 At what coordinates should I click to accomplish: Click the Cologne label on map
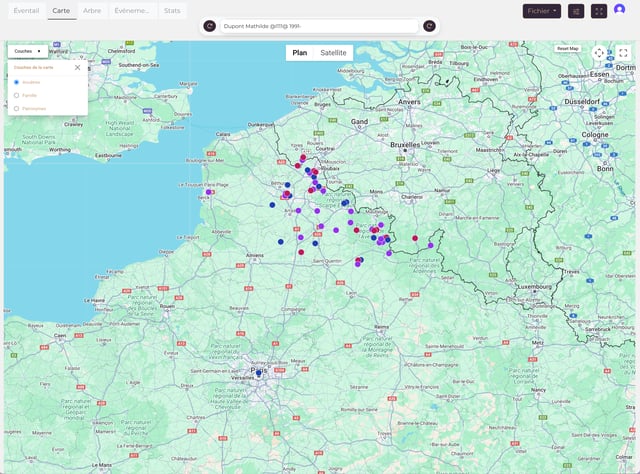(x=595, y=134)
